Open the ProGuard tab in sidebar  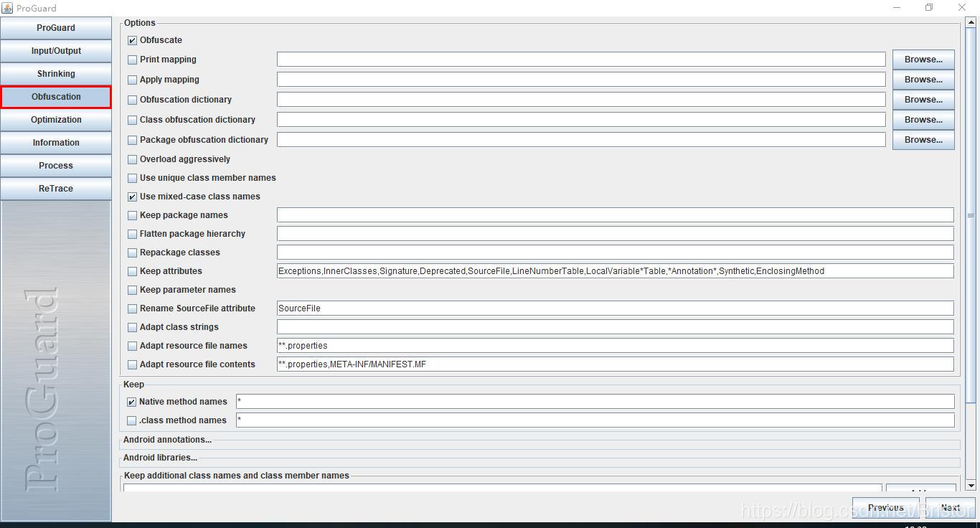click(56, 28)
